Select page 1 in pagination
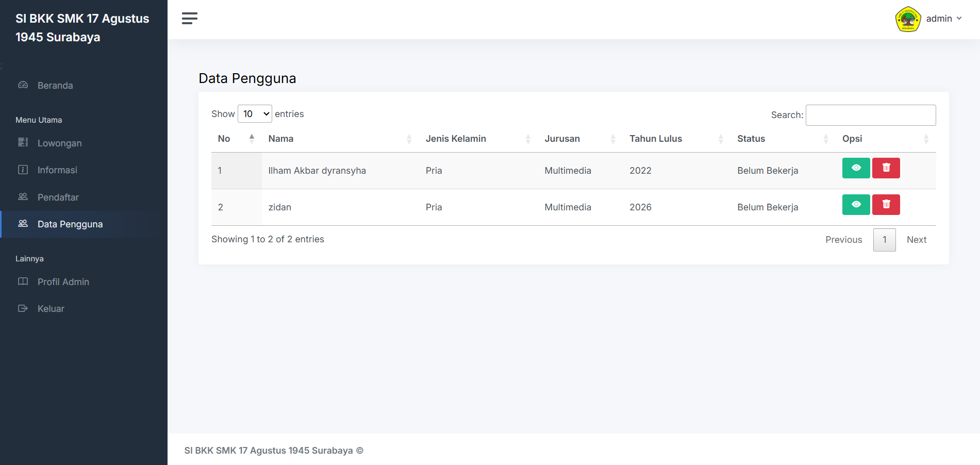Viewport: 980px width, 465px height. pyautogui.click(x=884, y=240)
